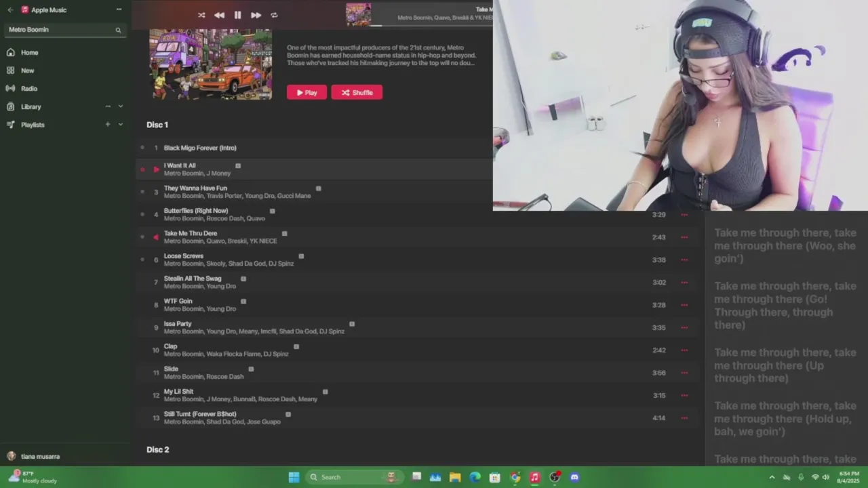The height and width of the screenshot is (488, 868).
Task: Click the search magnifier icon in sidebar
Action: [118, 30]
